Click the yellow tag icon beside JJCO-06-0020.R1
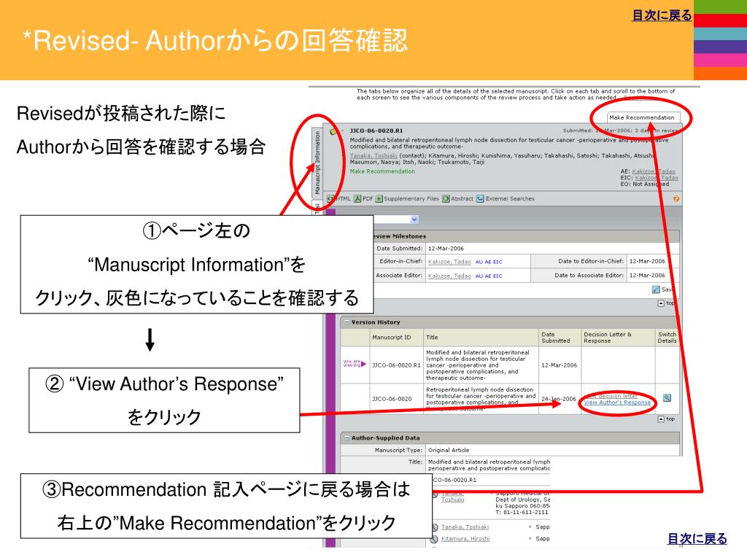 pos(334,131)
